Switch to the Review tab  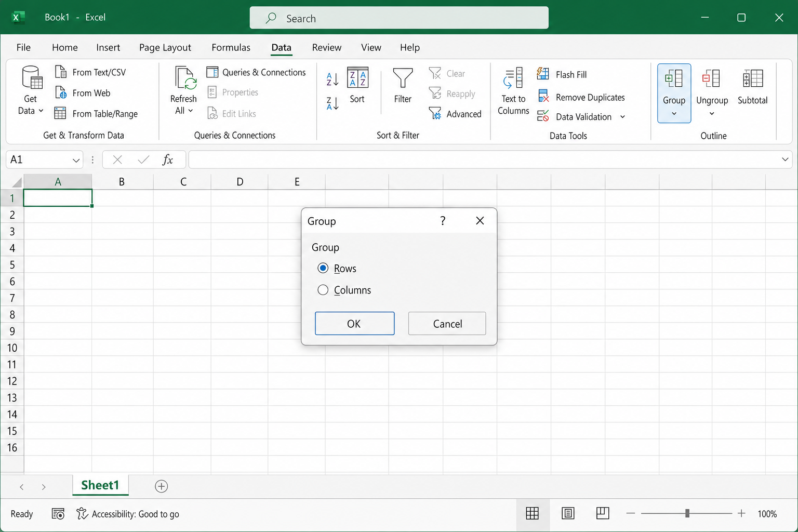pyautogui.click(x=327, y=47)
